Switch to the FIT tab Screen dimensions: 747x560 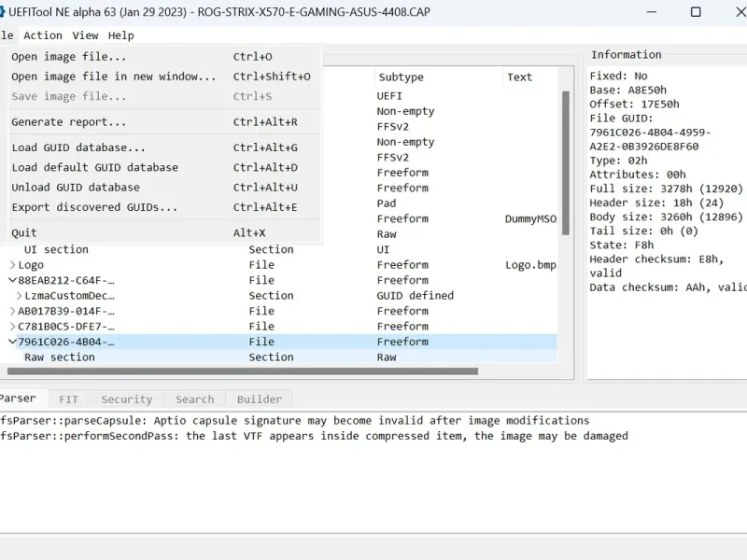(x=68, y=399)
